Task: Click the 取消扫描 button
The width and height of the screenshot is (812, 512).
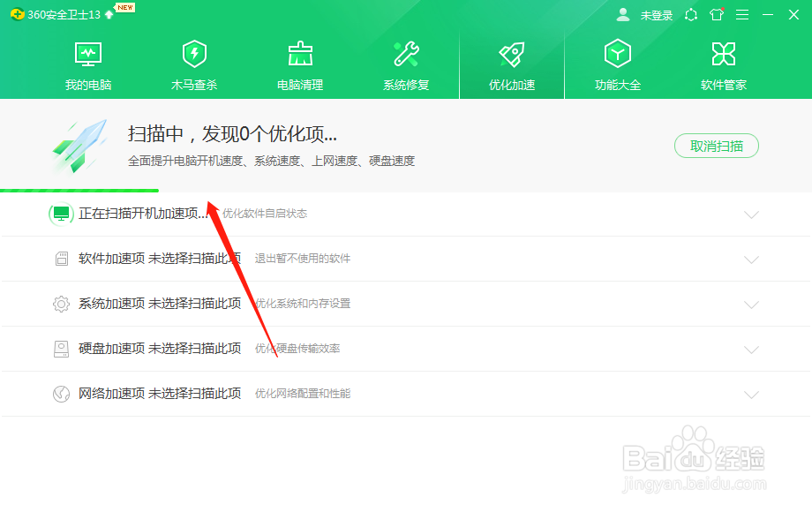Action: (x=716, y=146)
